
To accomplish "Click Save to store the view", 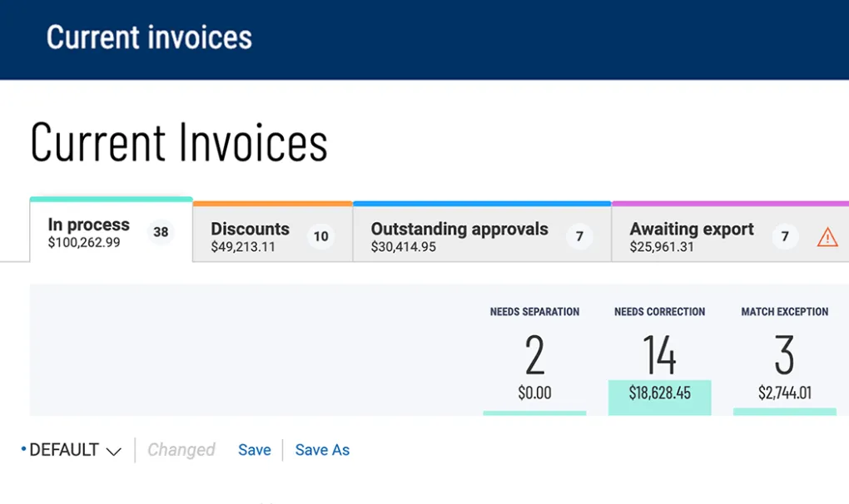I will [254, 450].
